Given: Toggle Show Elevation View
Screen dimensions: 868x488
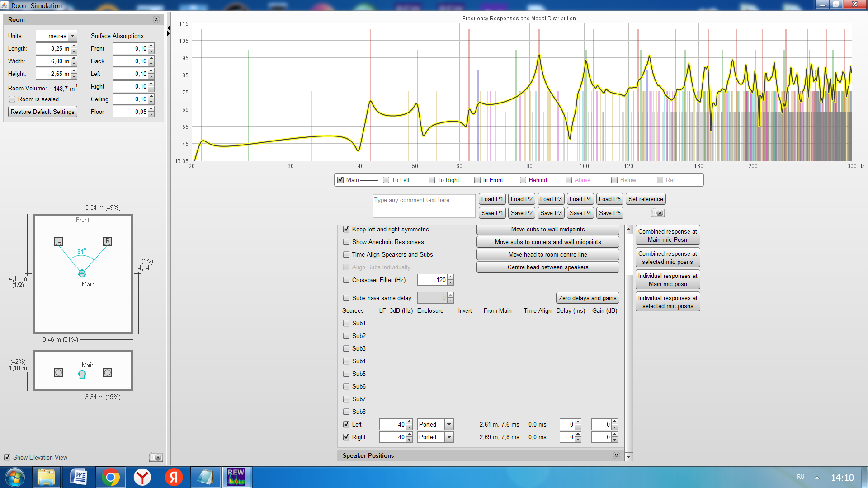Looking at the screenshot, I should [x=7, y=457].
